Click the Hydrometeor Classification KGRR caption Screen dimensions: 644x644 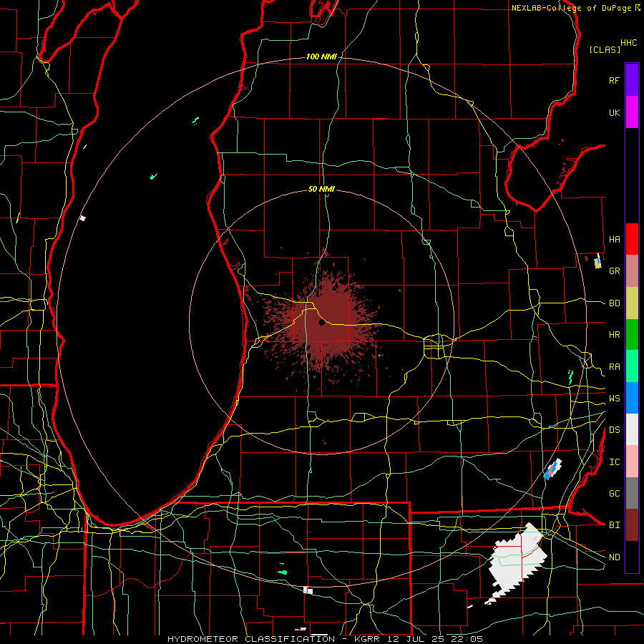coord(325,639)
